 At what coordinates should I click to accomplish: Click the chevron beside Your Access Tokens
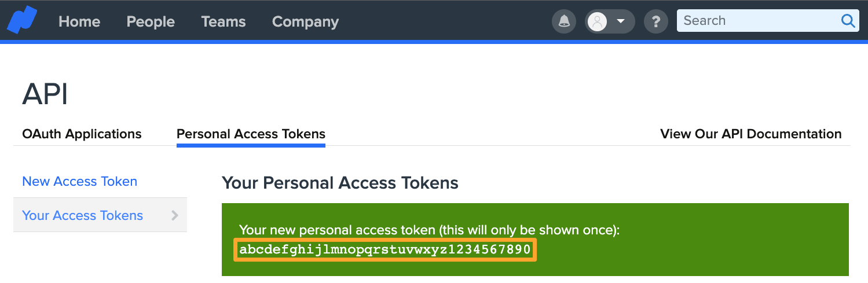pos(175,215)
